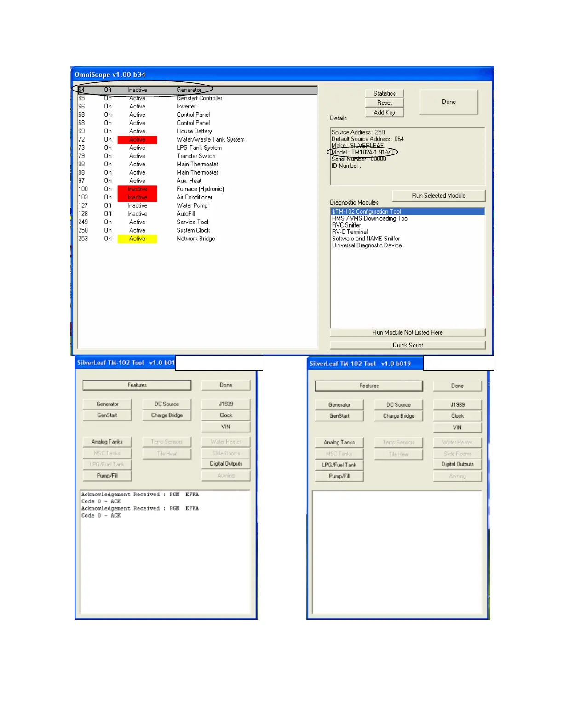Image resolution: width=563 pixels, height=728 pixels.
Task: Click GenStart in left TM-102 Tool window
Action: [107, 415]
